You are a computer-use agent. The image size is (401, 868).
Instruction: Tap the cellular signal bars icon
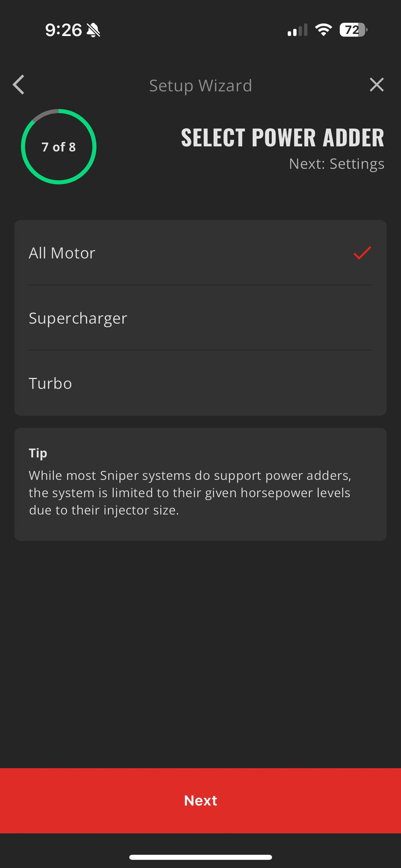[x=297, y=30]
